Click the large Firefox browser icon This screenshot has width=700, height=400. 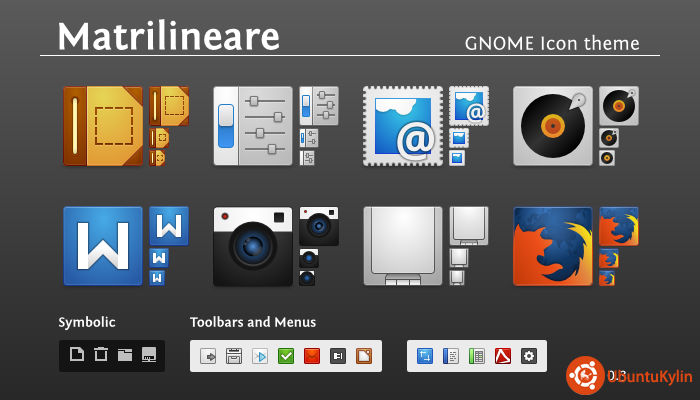point(553,246)
